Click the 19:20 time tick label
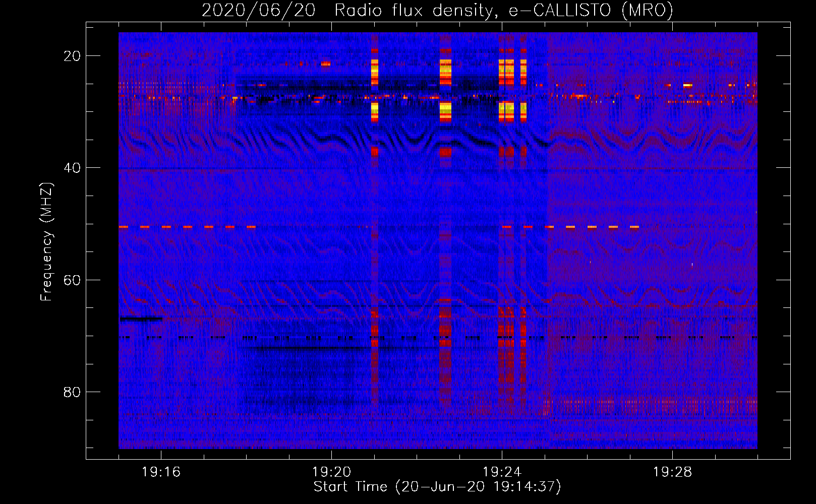The height and width of the screenshot is (504, 816). pos(331,472)
